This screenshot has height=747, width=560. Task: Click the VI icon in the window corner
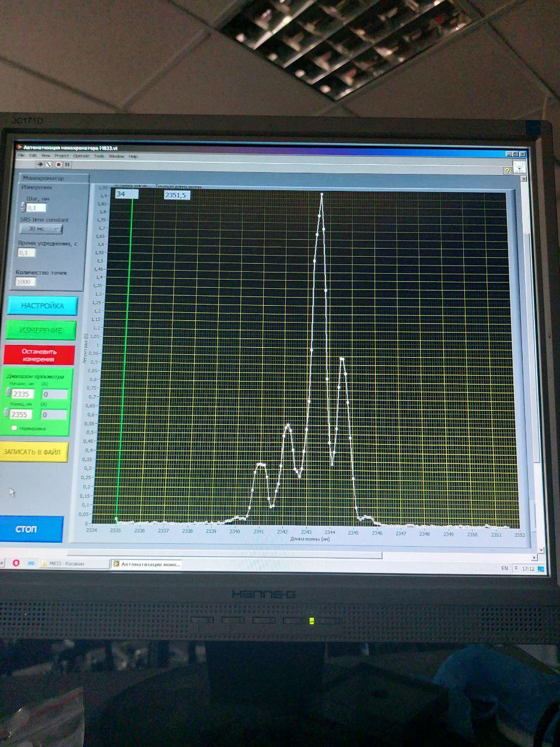pyautogui.click(x=519, y=168)
